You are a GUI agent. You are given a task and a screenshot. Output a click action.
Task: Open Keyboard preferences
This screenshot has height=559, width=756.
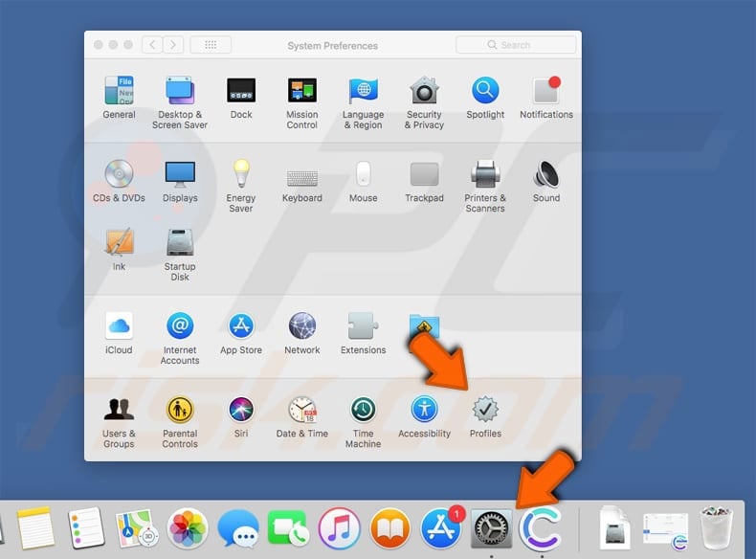pyautogui.click(x=302, y=177)
